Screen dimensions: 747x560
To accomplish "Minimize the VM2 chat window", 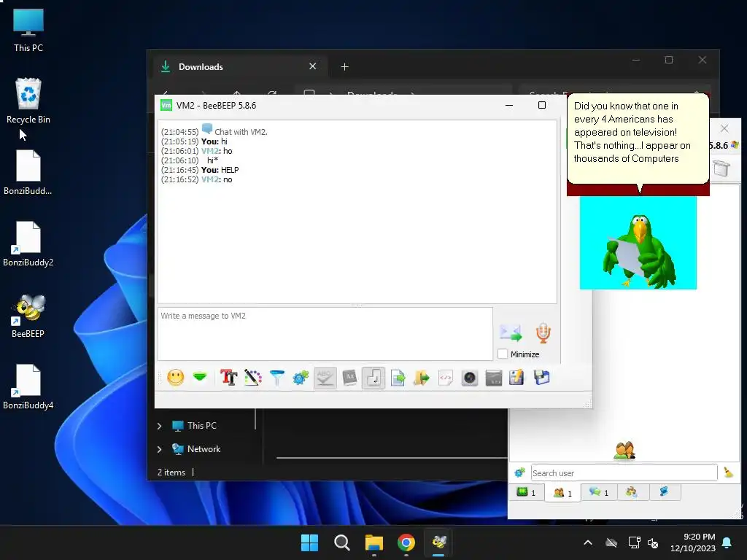I will 509,105.
